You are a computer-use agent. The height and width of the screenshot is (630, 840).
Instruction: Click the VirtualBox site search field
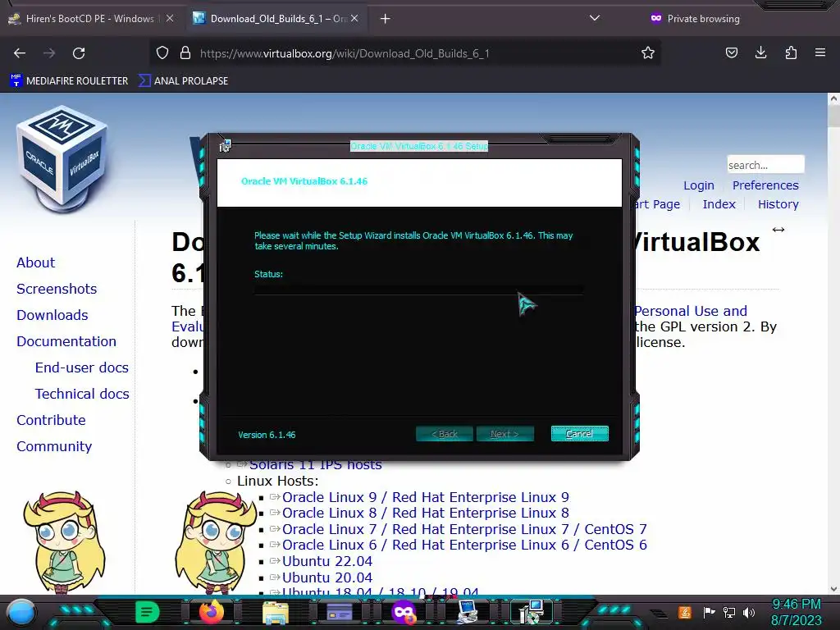(x=765, y=165)
